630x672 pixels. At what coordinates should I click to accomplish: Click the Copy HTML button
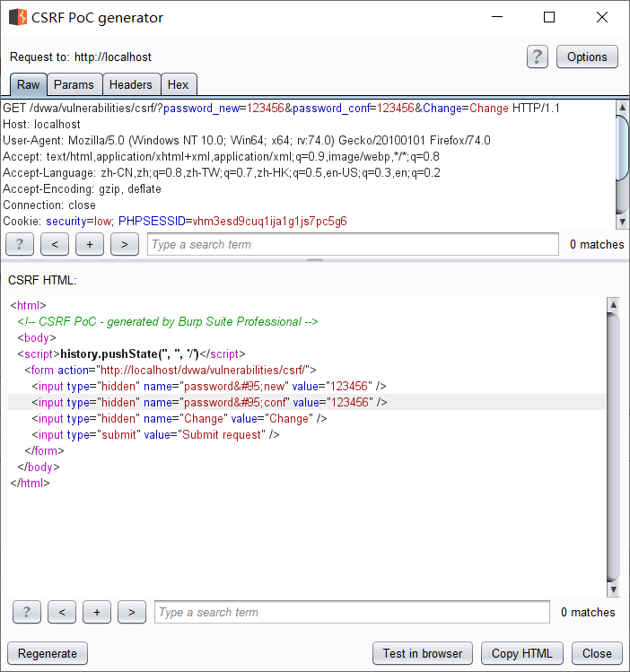pos(522,653)
